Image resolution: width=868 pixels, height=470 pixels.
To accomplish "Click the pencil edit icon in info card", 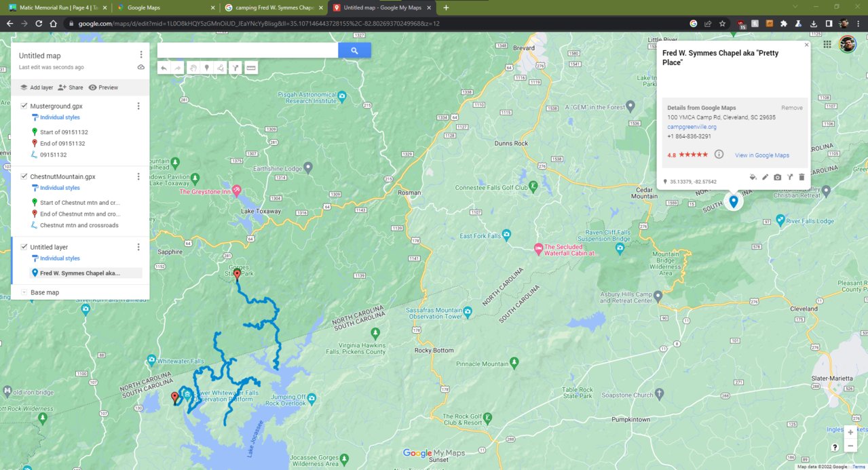I will click(765, 177).
